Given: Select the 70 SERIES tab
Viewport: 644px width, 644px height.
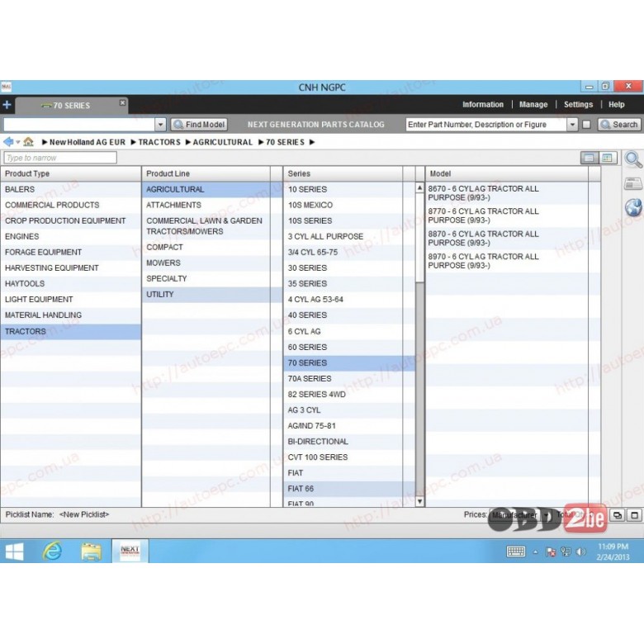Looking at the screenshot, I should point(72,106).
